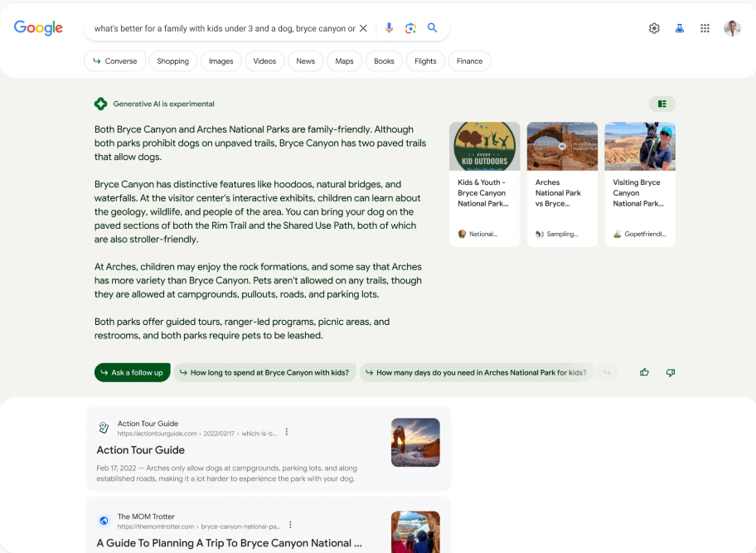The image size is (756, 553).
Task: Open Arches National Park vs Bryce source card
Action: (x=562, y=184)
